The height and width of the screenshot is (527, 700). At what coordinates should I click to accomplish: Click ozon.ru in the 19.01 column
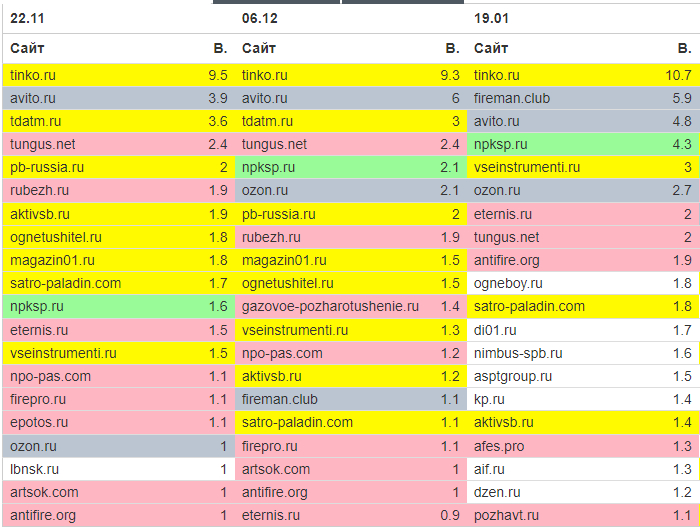pyautogui.click(x=497, y=190)
